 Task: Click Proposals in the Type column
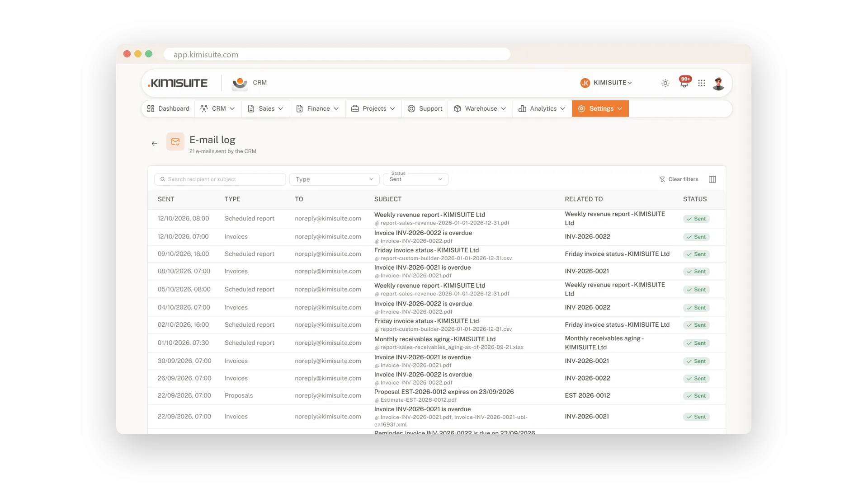click(x=239, y=395)
